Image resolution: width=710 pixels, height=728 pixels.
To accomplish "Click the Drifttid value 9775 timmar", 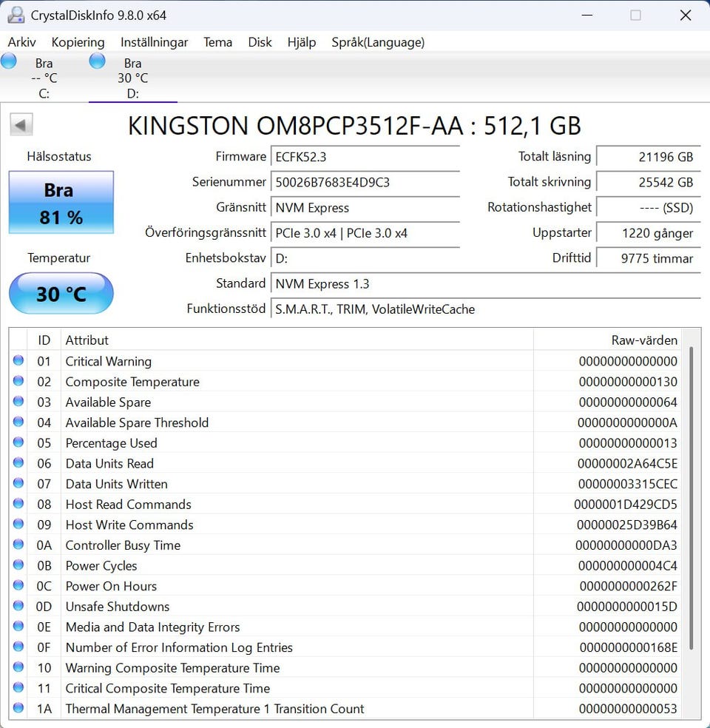I will pyautogui.click(x=649, y=258).
